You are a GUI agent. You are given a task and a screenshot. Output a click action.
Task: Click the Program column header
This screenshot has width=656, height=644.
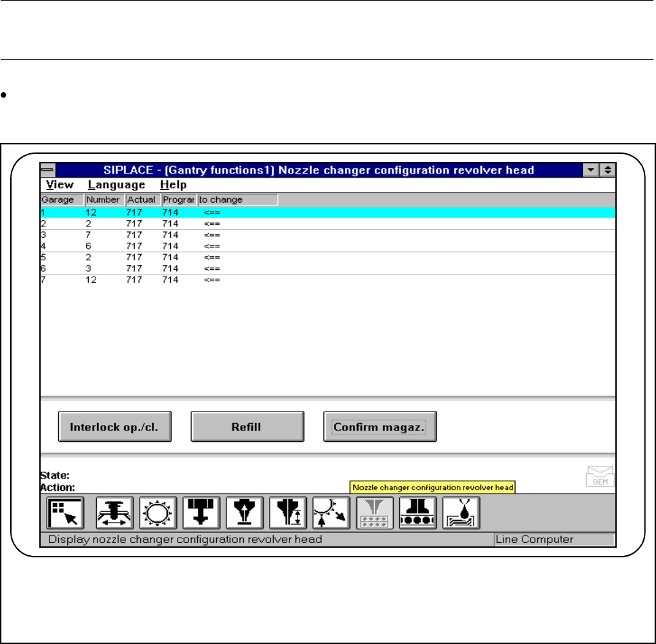tap(179, 199)
